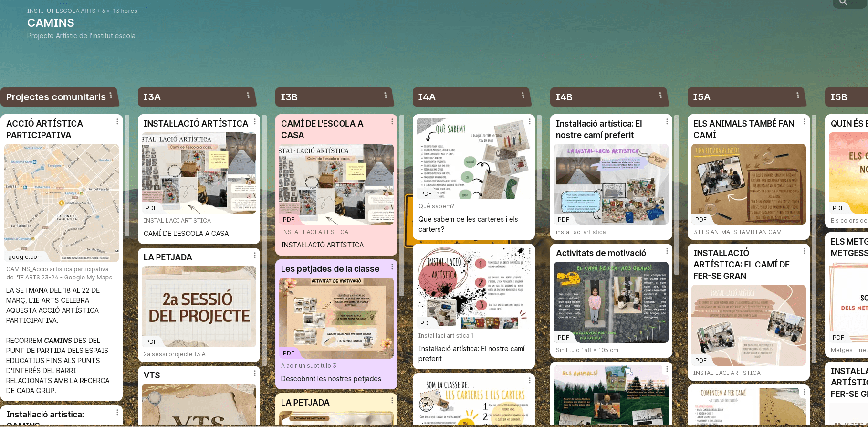Open options menu for I4A column
868x427 pixels.
click(x=523, y=96)
